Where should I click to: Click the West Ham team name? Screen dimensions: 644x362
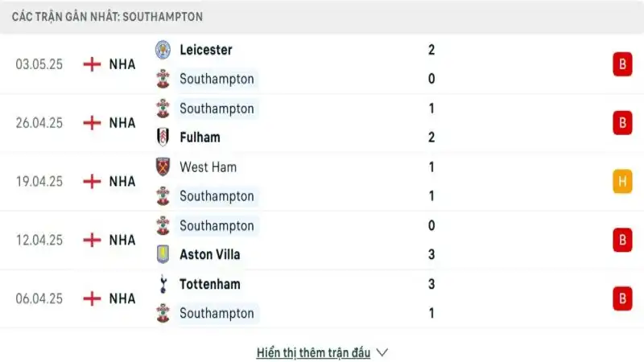tap(208, 167)
